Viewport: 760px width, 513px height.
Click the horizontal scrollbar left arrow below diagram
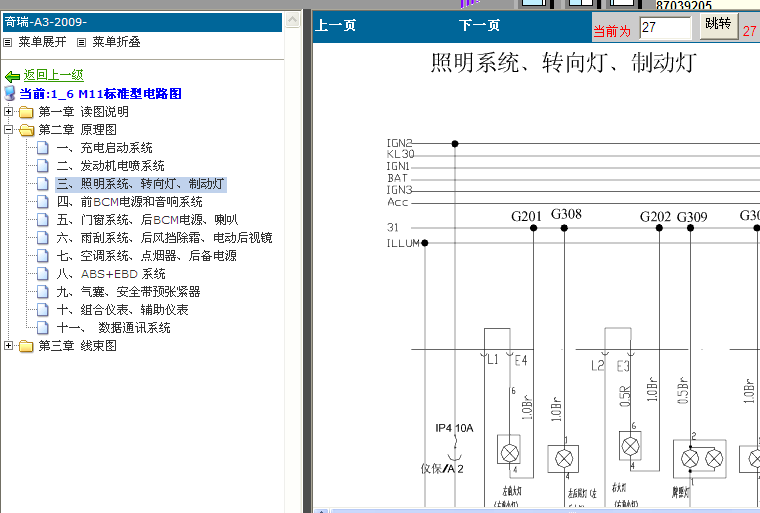click(321, 511)
